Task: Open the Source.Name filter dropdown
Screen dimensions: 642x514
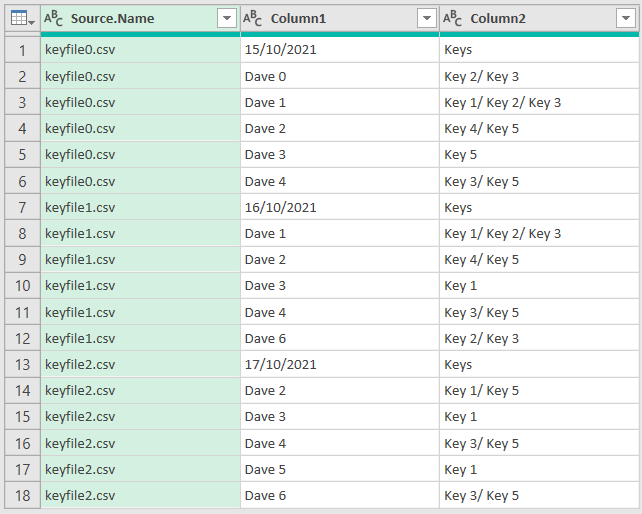Action: pos(227,18)
